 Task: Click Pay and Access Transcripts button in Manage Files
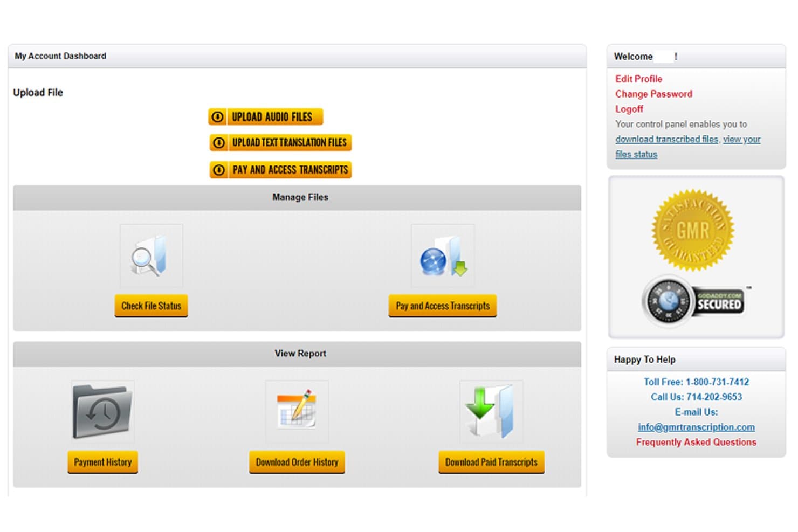pos(443,306)
